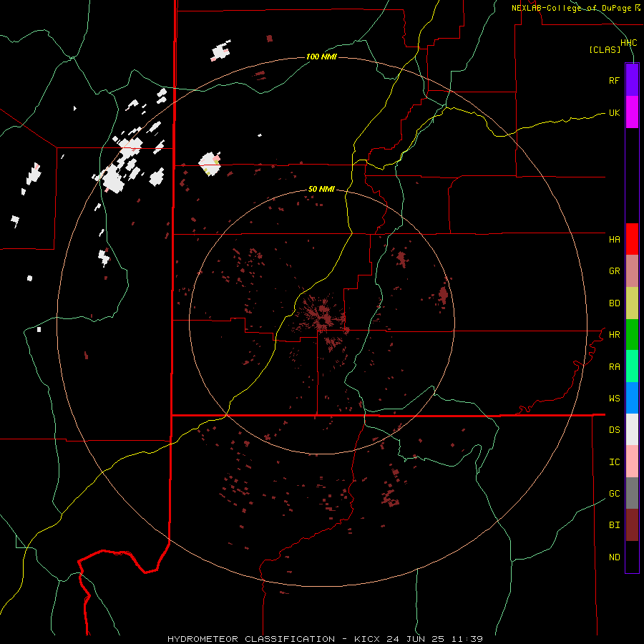Click the HA legend label
This screenshot has width=644, height=644.
click(614, 240)
